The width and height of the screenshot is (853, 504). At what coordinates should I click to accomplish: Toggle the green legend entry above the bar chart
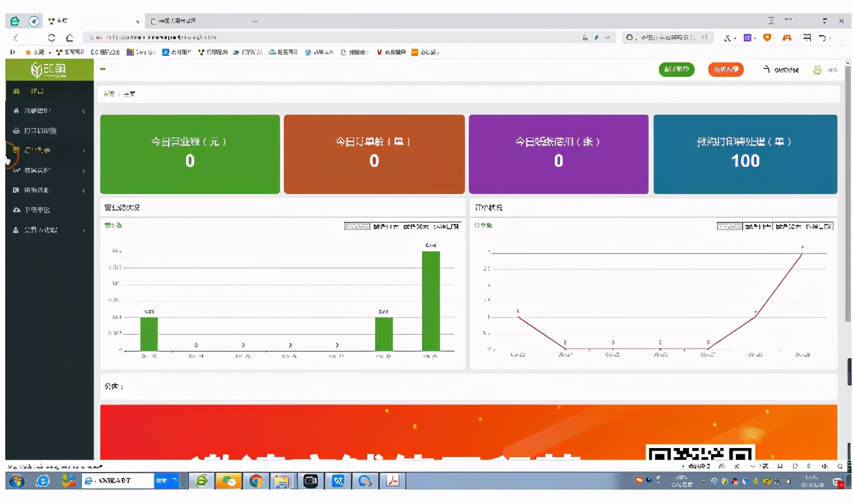[x=113, y=226]
